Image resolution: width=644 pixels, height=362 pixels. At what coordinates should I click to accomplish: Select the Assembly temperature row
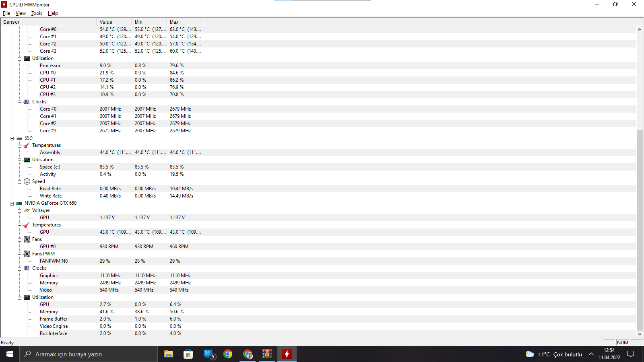tap(318, 152)
